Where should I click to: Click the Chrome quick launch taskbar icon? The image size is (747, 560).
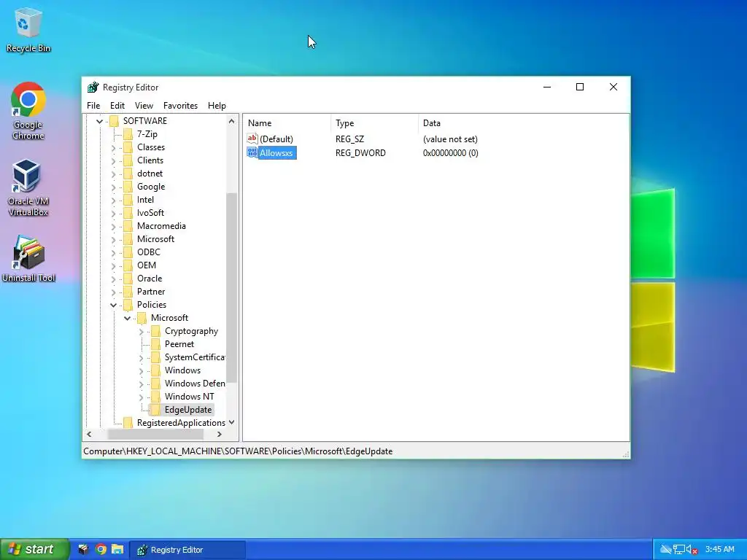pos(101,549)
